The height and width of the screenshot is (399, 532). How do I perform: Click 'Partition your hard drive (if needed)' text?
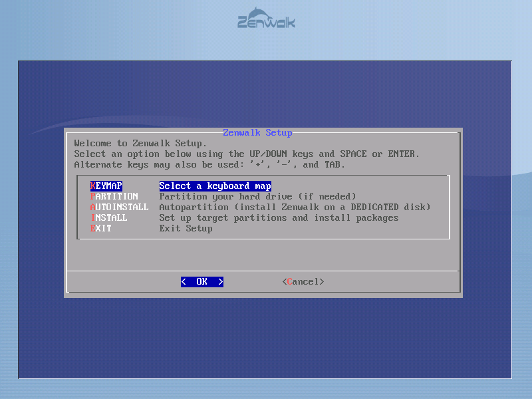257,196
